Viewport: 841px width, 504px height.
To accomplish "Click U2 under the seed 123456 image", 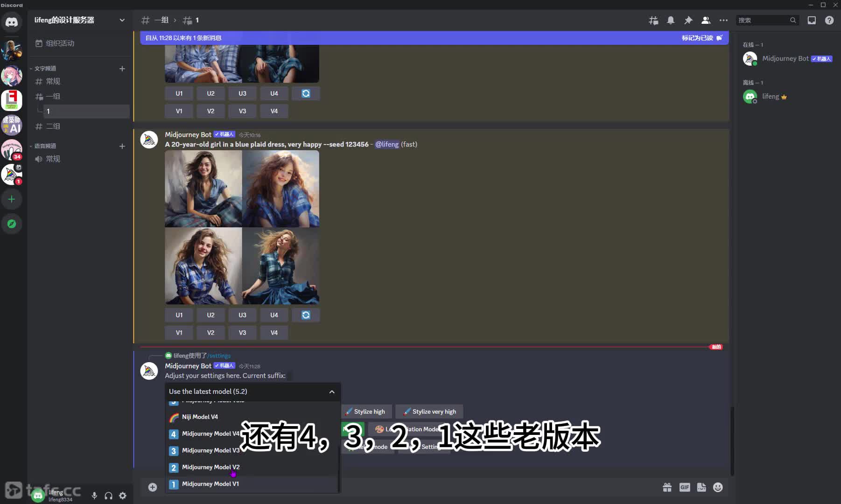I will [211, 315].
